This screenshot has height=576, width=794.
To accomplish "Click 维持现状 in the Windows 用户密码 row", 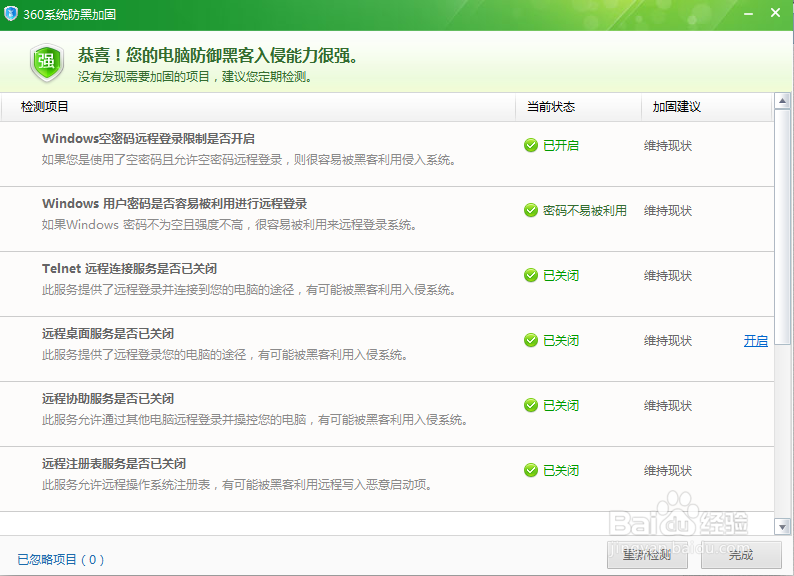I will coord(668,210).
